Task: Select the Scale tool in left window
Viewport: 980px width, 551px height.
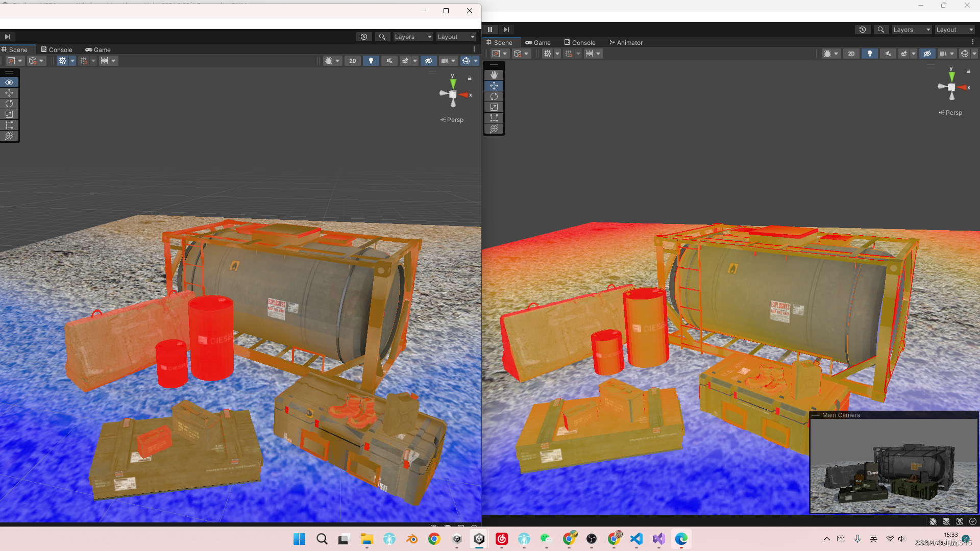Action: (9, 114)
